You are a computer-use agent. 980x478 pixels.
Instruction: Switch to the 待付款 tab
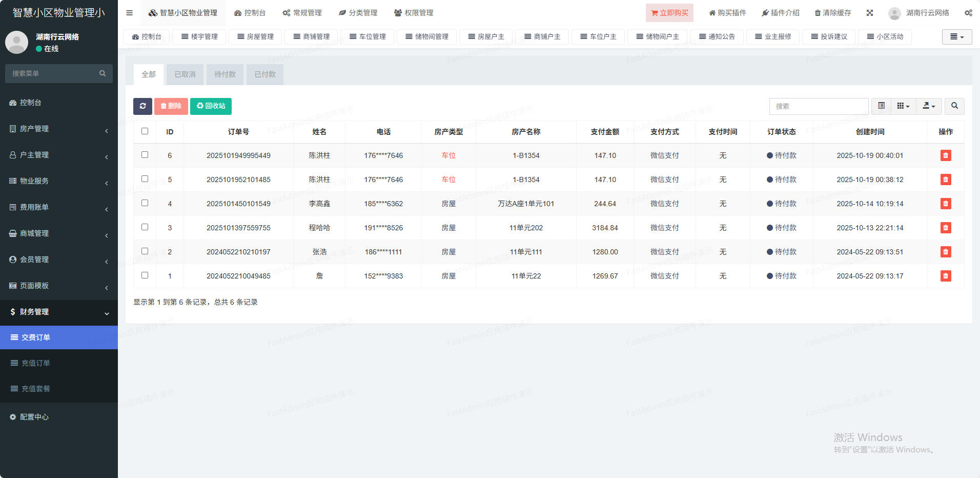[225, 74]
